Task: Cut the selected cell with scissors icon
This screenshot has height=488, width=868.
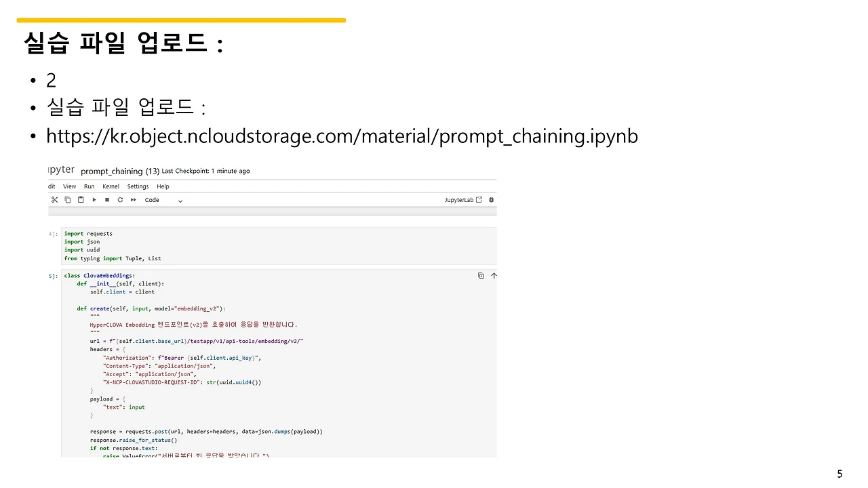Action: coord(54,200)
